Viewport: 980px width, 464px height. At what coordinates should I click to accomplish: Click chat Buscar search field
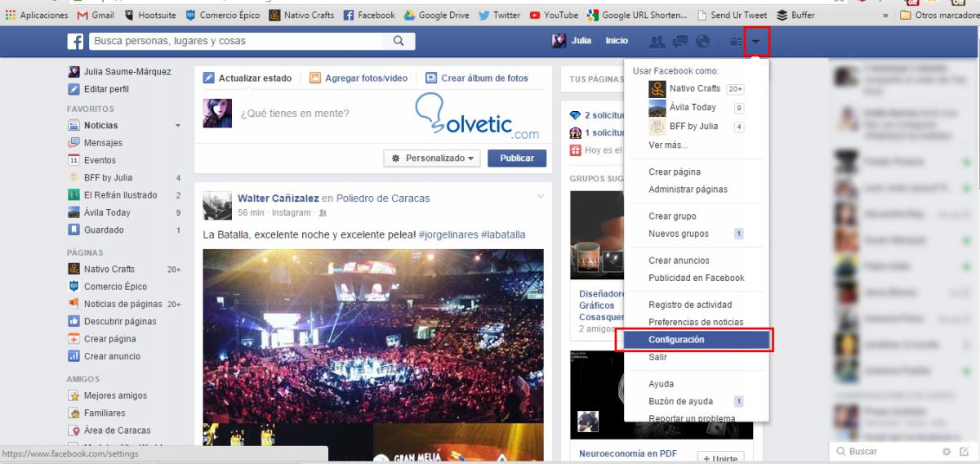886,451
